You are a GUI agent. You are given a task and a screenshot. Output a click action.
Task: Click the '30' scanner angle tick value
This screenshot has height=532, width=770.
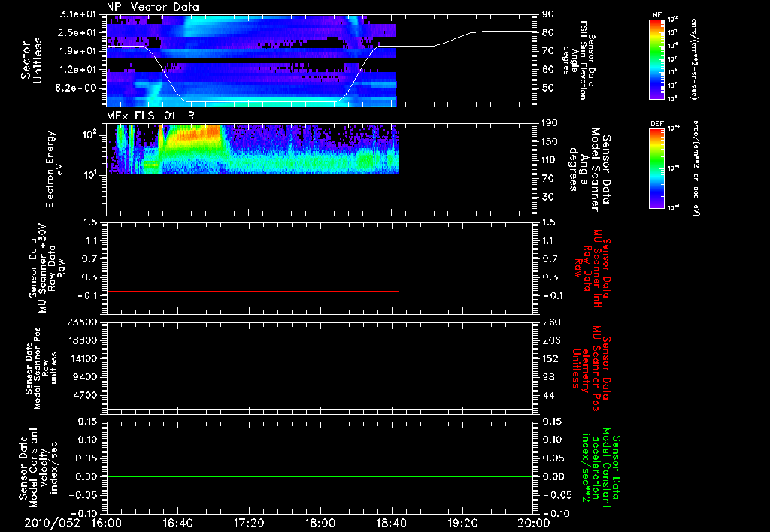click(547, 198)
